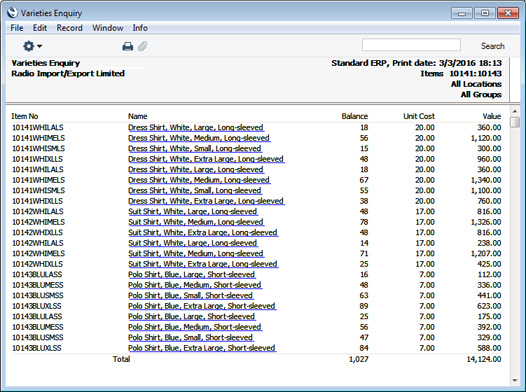The width and height of the screenshot is (526, 392).
Task: Click the value '1,207.00'
Action: 486,253
